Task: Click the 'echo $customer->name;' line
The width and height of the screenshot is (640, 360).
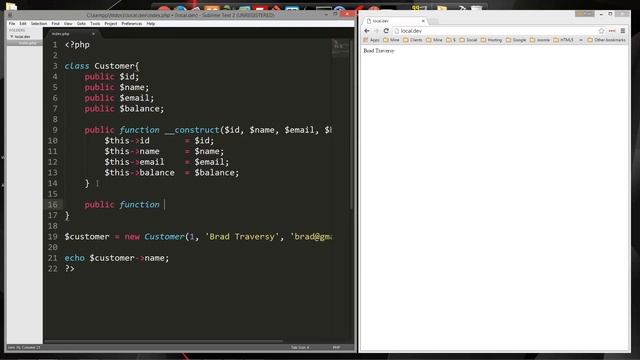Action: tap(117, 258)
